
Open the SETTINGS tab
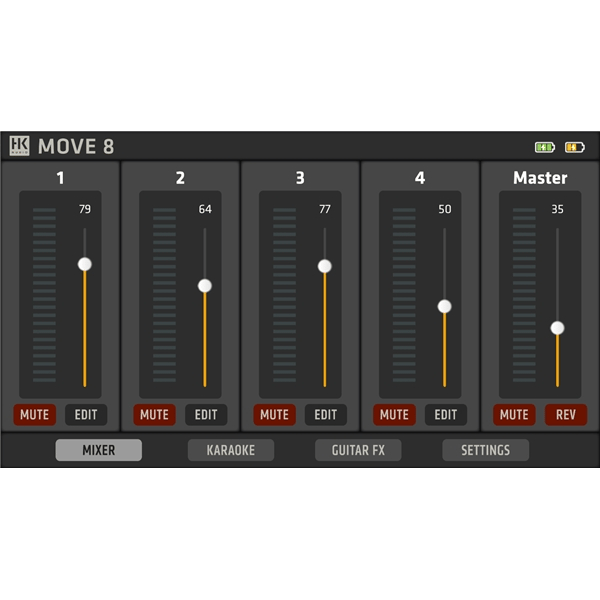[486, 450]
